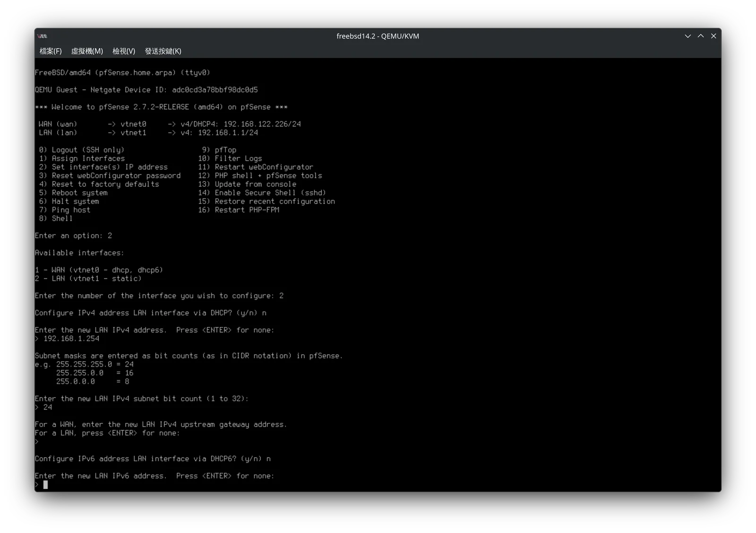Click option 10) Filter Logs
Viewport: 756px width, 533px height.
click(x=230, y=158)
